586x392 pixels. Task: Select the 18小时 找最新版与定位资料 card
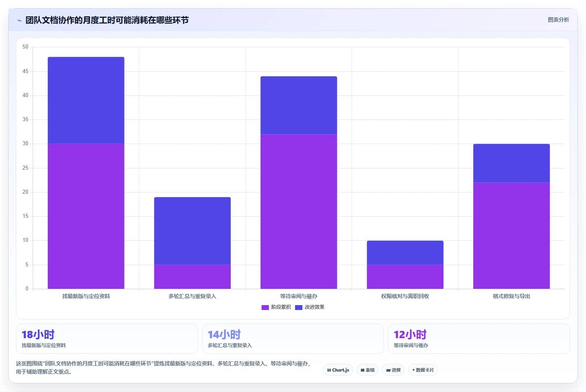[x=107, y=339]
